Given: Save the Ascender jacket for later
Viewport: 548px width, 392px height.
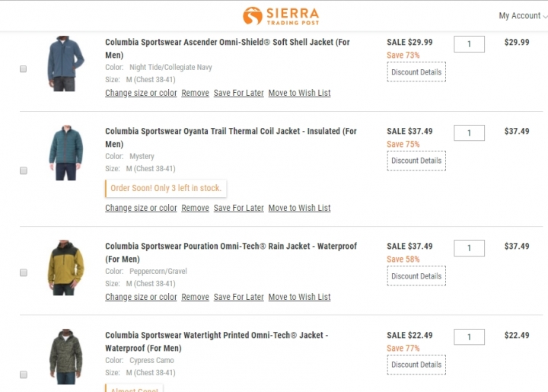Looking at the screenshot, I should 239,93.
